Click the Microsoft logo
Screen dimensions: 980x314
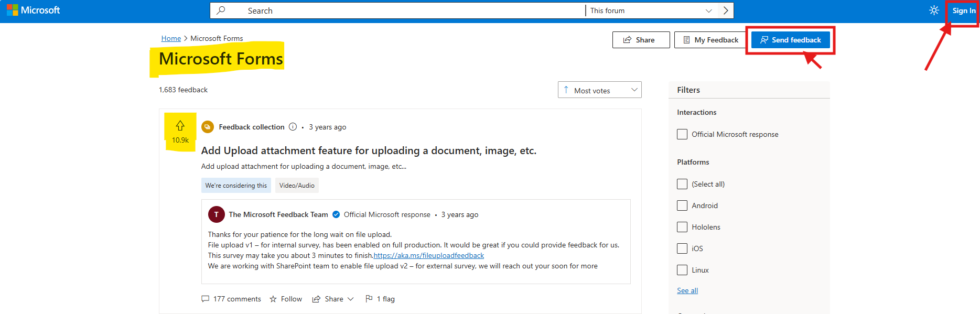click(x=34, y=10)
